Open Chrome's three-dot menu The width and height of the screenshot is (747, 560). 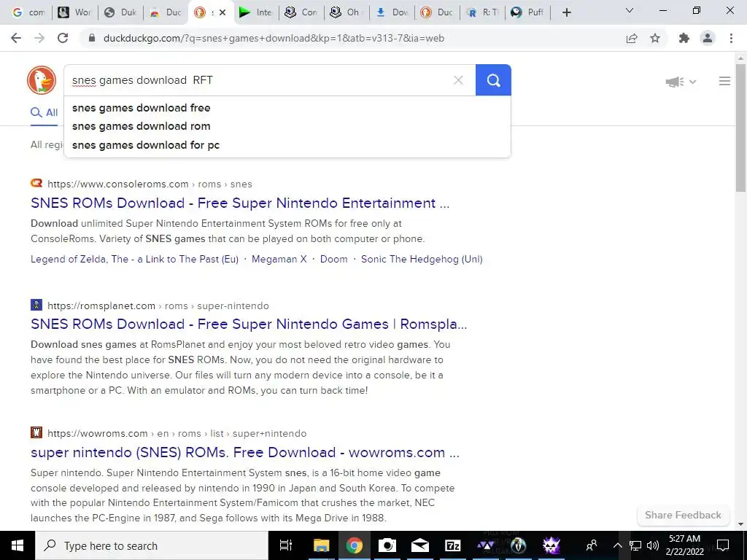coord(731,38)
